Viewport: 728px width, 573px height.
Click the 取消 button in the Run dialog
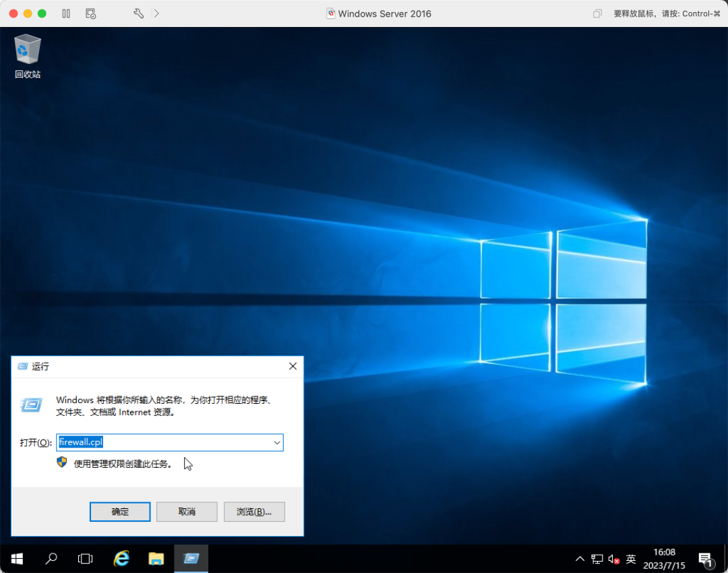coord(187,512)
